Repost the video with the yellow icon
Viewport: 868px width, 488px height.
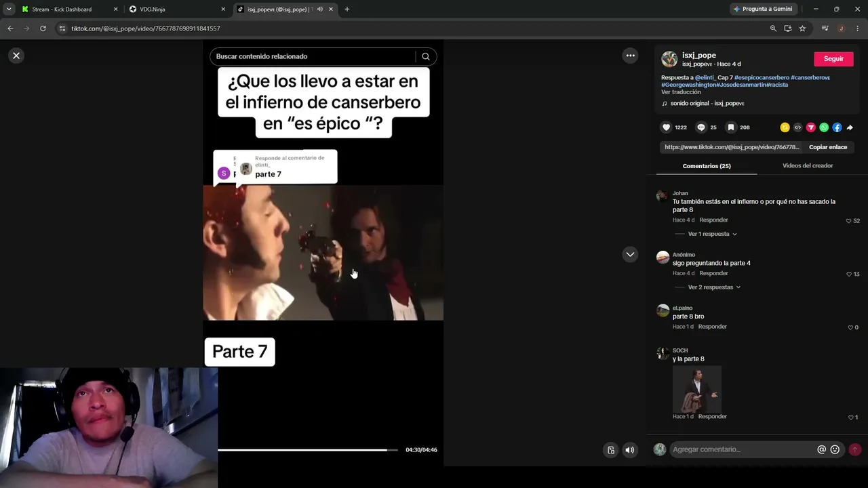[x=785, y=127]
